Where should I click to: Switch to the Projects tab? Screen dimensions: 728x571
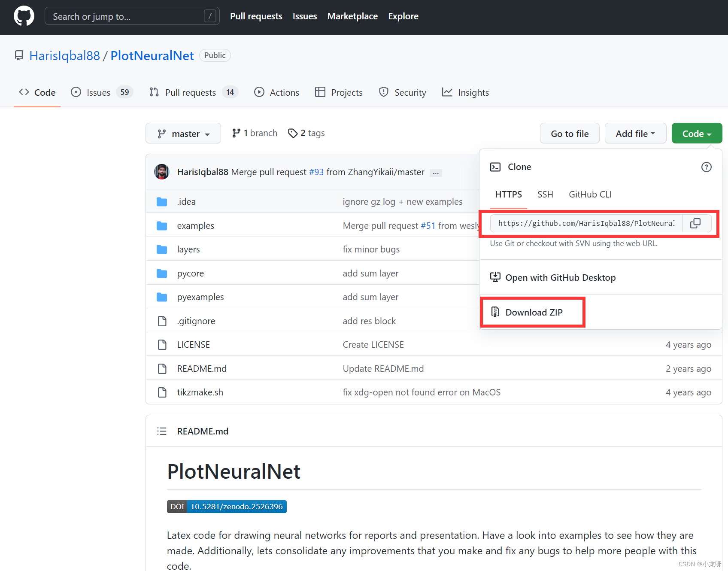pos(339,92)
